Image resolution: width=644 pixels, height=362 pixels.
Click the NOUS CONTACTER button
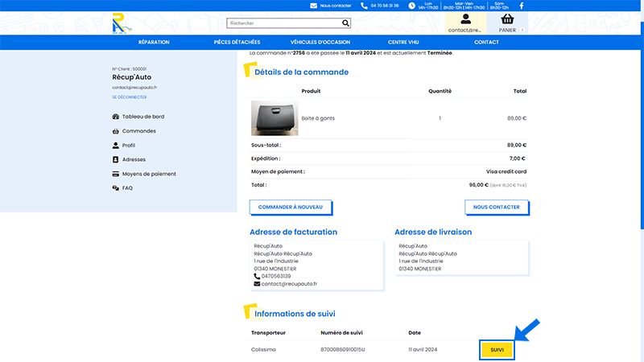pos(496,207)
